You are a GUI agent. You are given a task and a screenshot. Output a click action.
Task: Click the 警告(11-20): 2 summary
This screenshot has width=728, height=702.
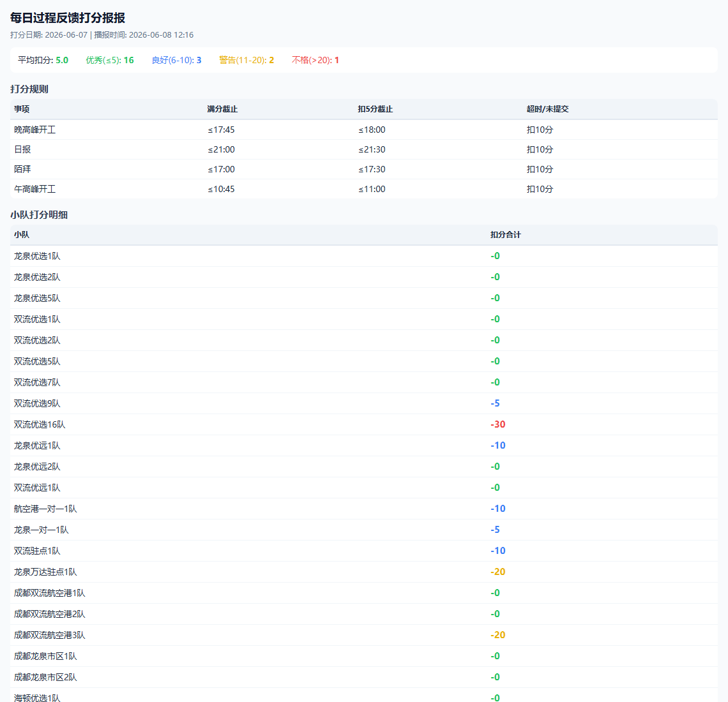coord(246,61)
